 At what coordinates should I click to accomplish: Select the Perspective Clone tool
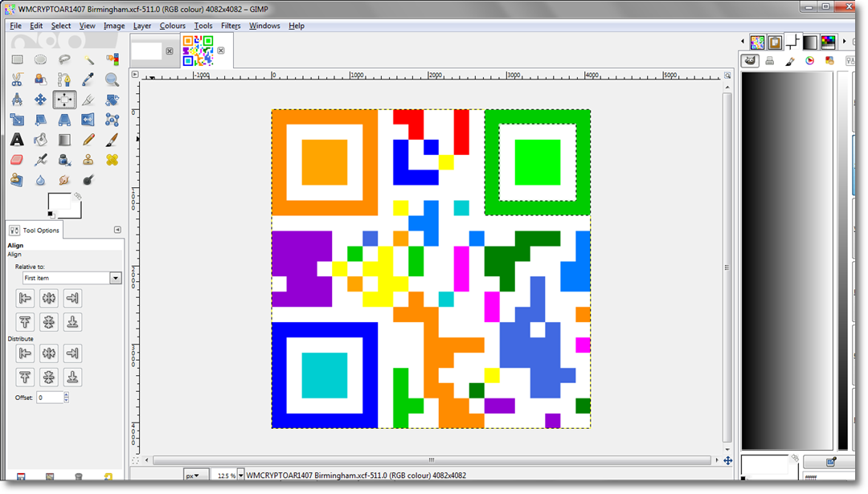pos(17,180)
